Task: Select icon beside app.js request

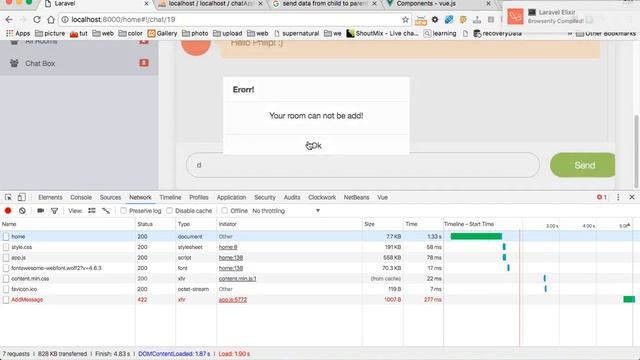Action: (x=6, y=258)
